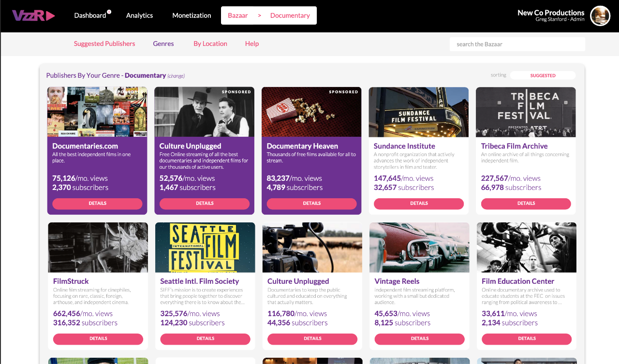
Task: Click the '662,456/mo. views' stat
Action: [83, 314]
